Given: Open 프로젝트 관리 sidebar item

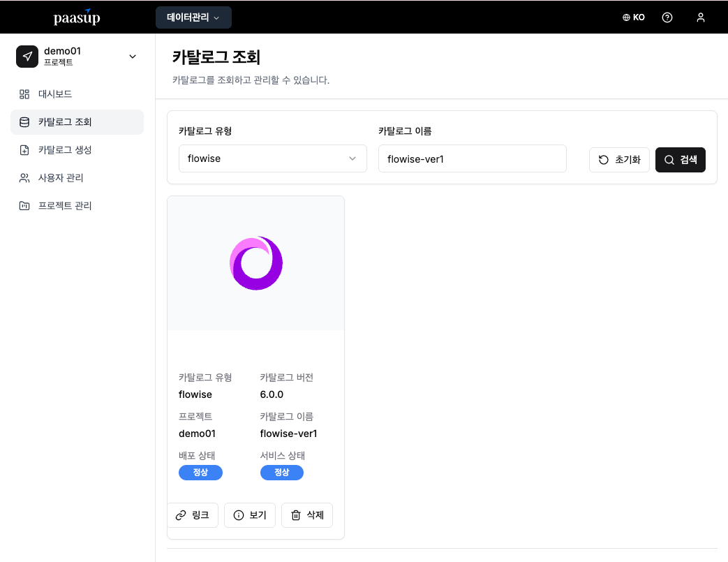Looking at the screenshot, I should [77, 206].
